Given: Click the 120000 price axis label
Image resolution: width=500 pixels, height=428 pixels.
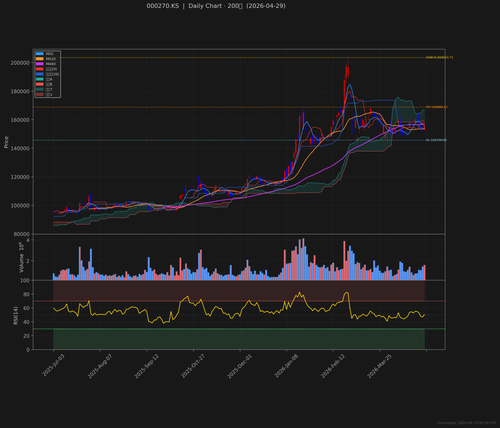Looking at the screenshot, I should [20, 177].
